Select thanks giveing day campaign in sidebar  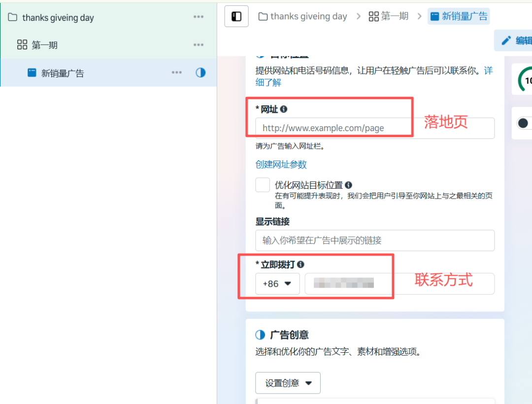58,17
